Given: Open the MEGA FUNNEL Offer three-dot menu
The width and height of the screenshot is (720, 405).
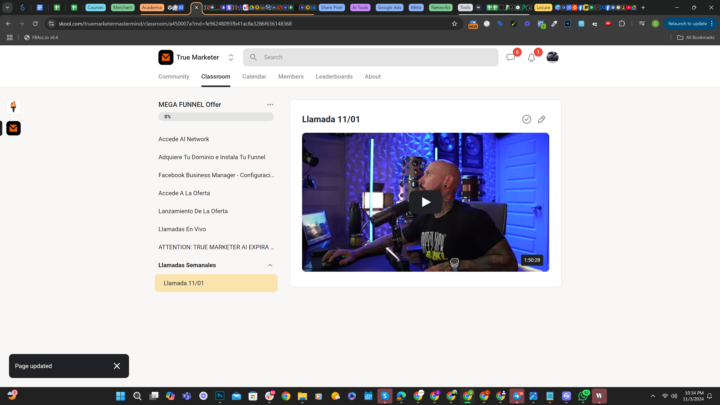Looking at the screenshot, I should click(x=270, y=105).
